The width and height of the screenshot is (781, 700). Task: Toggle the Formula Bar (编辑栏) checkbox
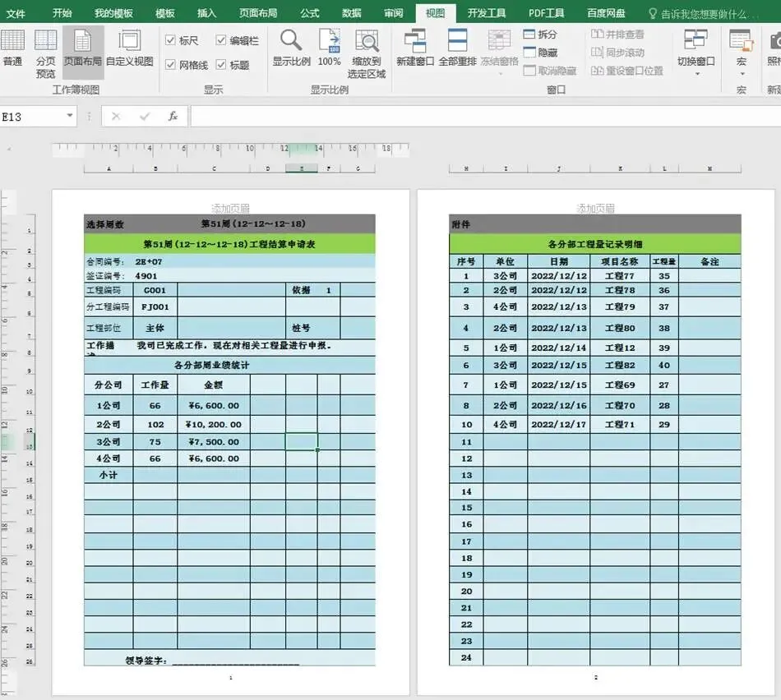pos(221,39)
